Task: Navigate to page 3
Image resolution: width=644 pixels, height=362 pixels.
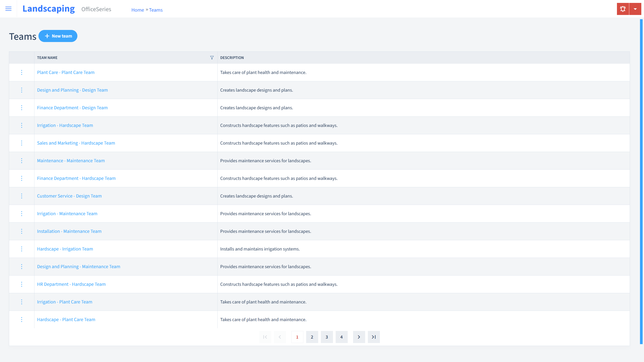Action: point(327,337)
